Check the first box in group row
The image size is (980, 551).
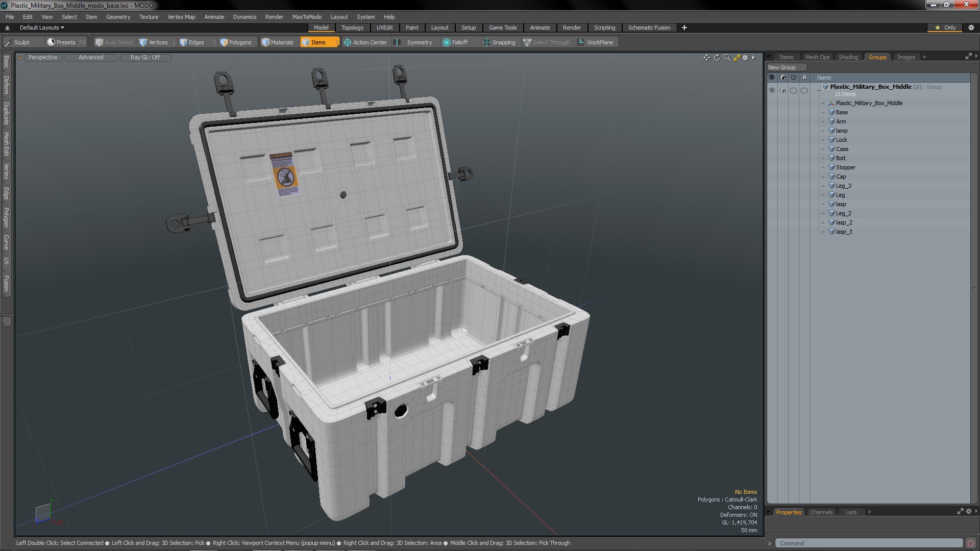click(793, 90)
